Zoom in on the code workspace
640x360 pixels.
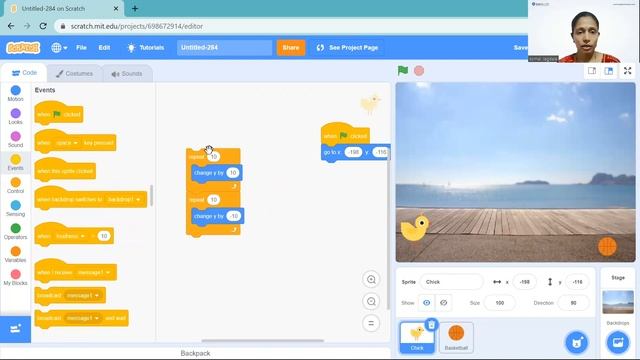click(x=371, y=280)
